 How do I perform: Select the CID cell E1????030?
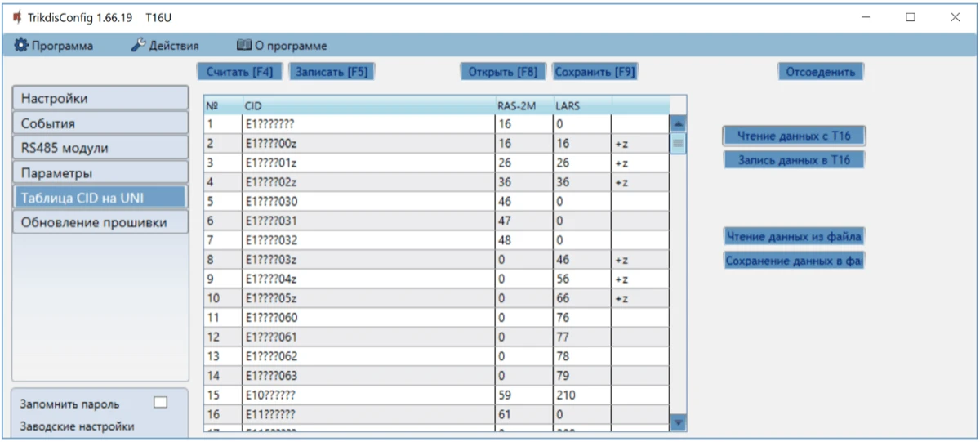coord(367,202)
